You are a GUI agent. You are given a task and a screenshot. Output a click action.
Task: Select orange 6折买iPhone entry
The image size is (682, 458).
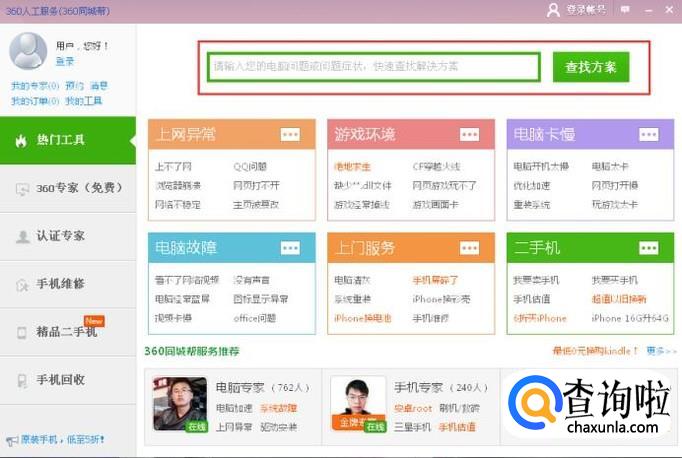coord(540,318)
